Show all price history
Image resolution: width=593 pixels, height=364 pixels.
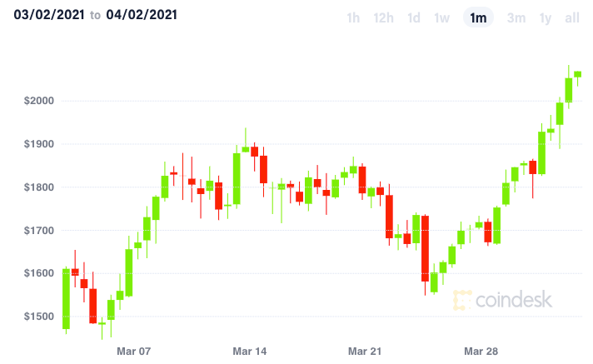572,17
